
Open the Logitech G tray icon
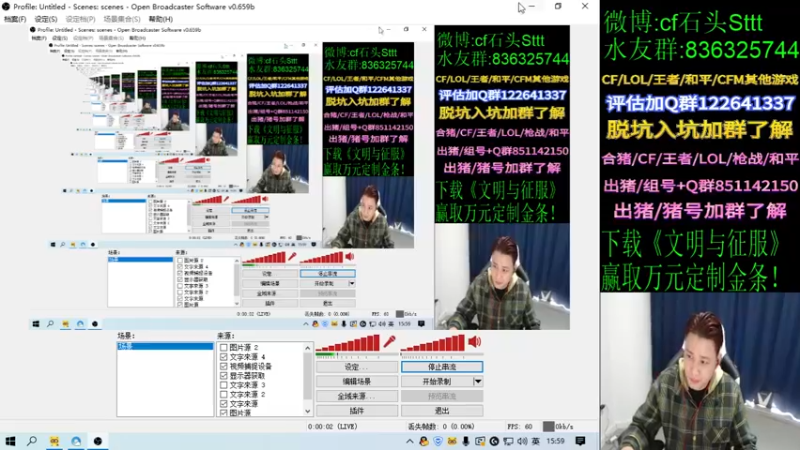(494, 441)
